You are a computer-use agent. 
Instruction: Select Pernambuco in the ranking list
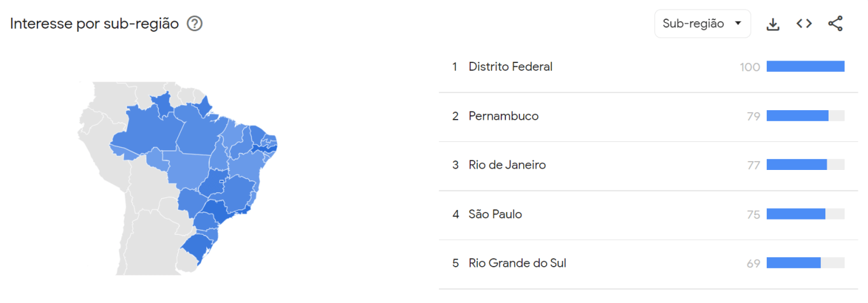[x=648, y=116]
